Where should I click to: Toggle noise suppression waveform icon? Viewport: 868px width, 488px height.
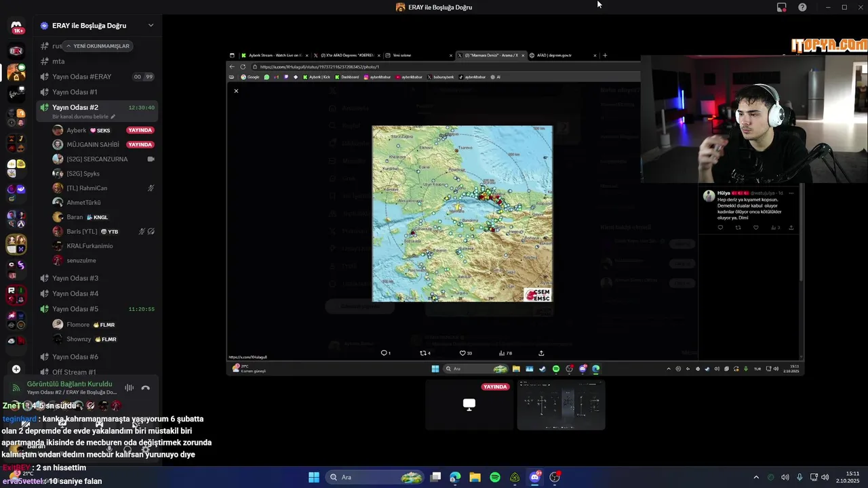tap(129, 388)
